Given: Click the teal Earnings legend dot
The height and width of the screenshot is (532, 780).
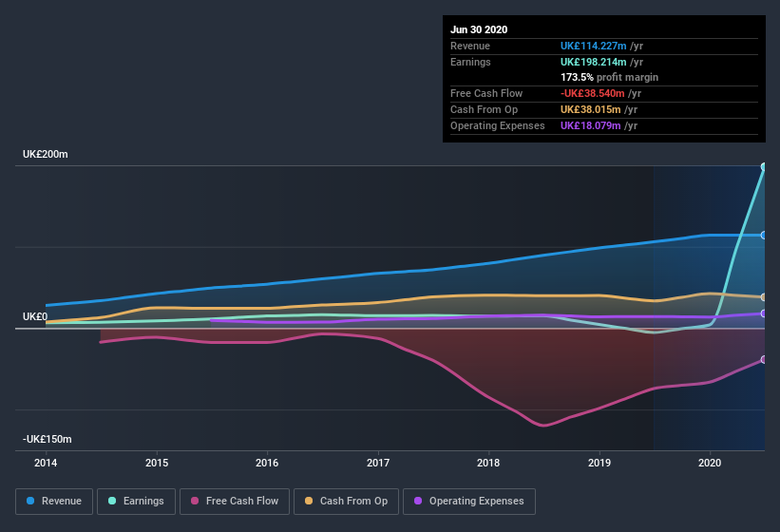Looking at the screenshot, I should pyautogui.click(x=113, y=501).
